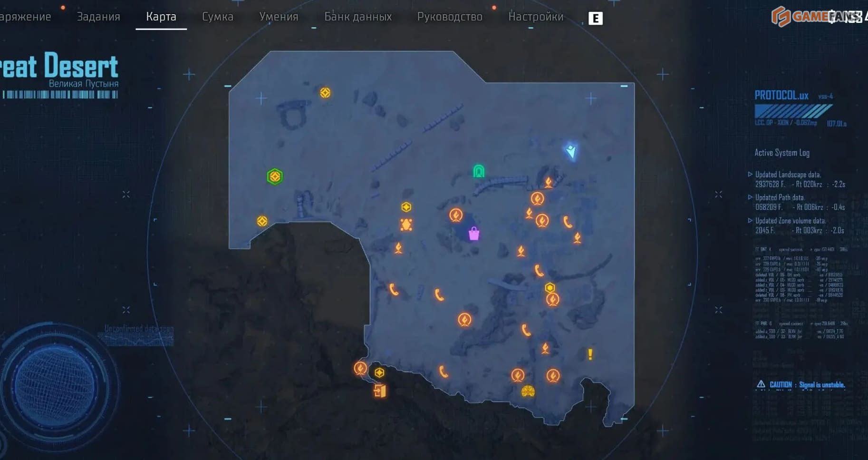Select small flame marker nearest the shopping bag
The width and height of the screenshot is (868, 460).
[x=521, y=251]
